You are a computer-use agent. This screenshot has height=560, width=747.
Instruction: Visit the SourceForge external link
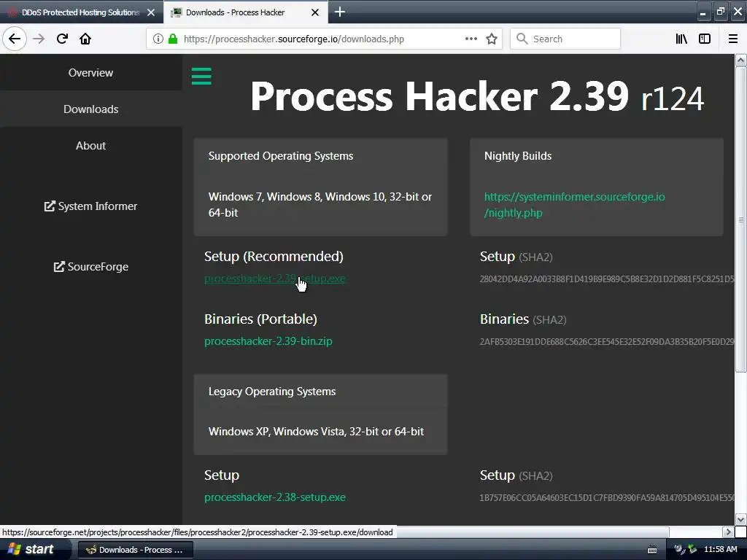tap(90, 267)
